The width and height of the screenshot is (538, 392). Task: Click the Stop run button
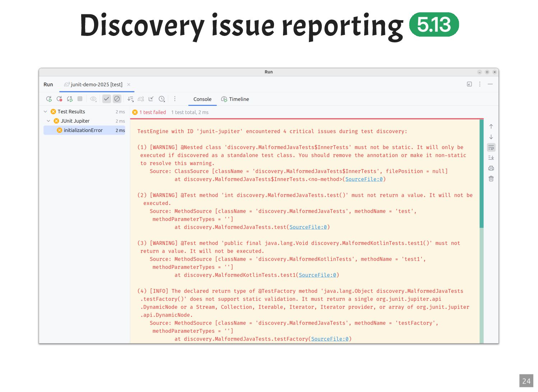click(80, 99)
